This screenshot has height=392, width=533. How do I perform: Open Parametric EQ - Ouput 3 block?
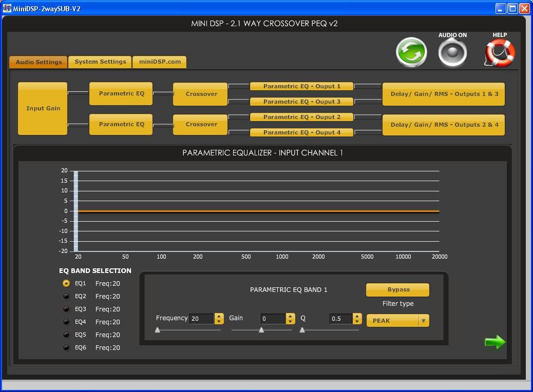tap(302, 102)
